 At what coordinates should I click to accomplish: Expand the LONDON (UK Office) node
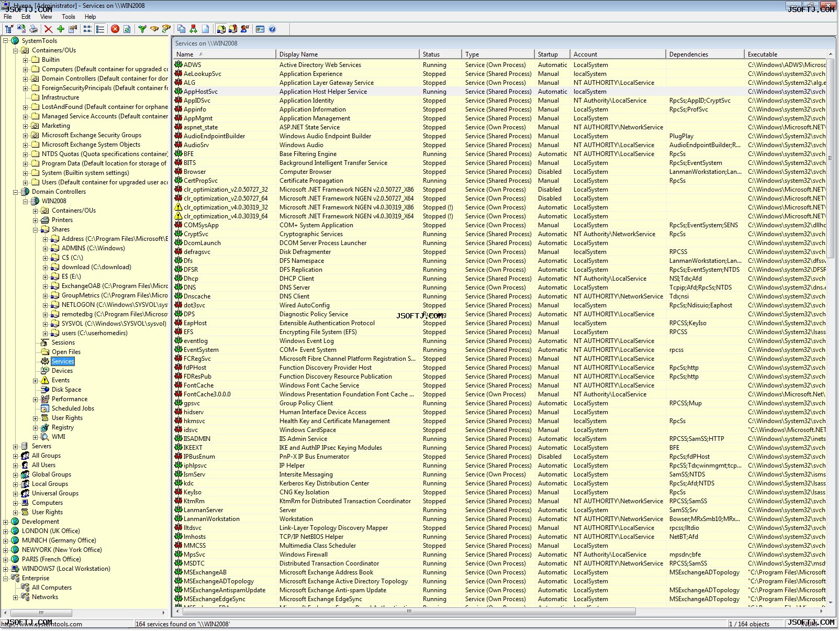coord(6,531)
